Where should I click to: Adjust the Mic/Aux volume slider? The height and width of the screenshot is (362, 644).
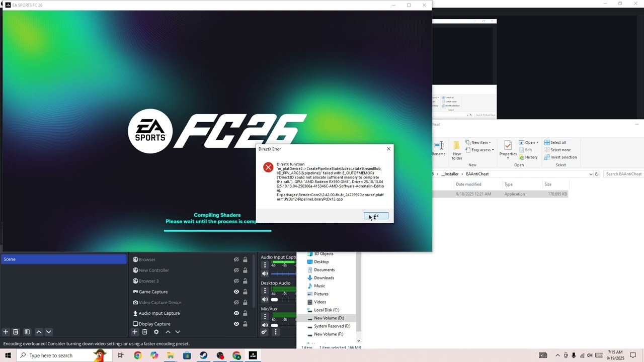(283, 325)
